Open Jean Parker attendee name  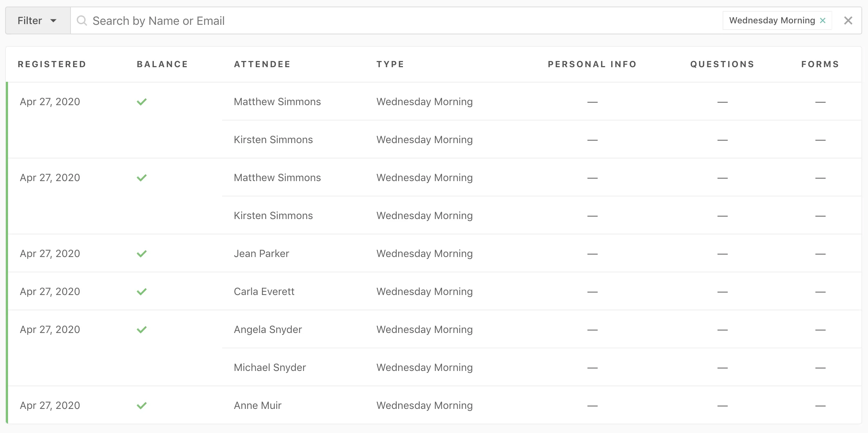[x=261, y=254]
